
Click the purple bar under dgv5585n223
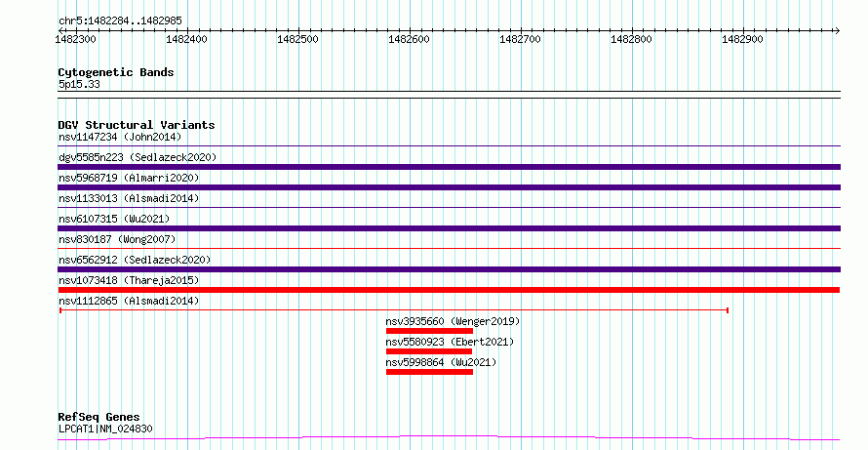click(449, 167)
